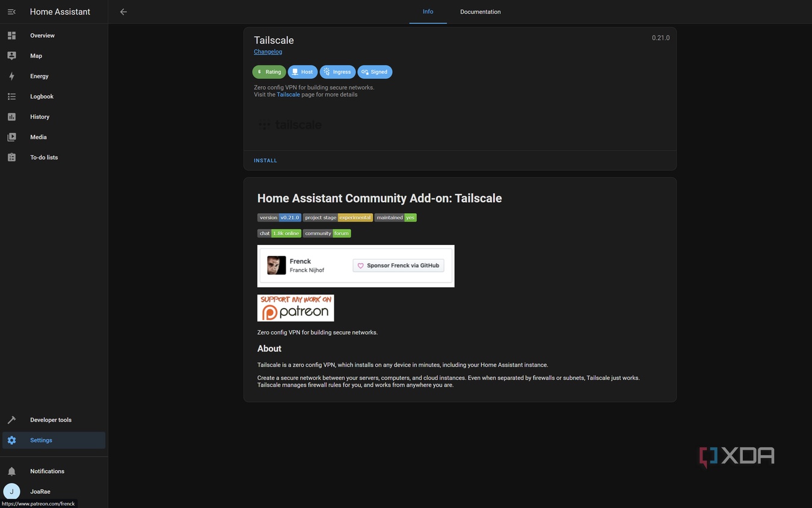Open the chat 1.8k online badge

279,234
